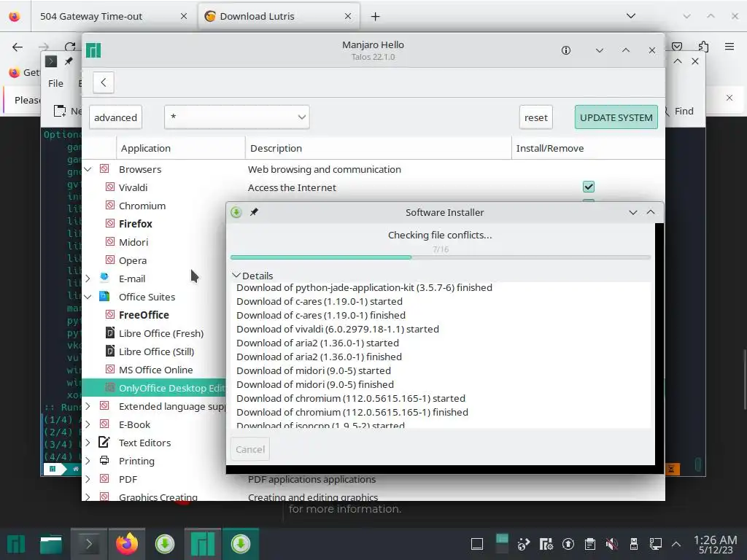The height and width of the screenshot is (560, 747).
Task: Expand the E-mail category
Action: click(x=88, y=279)
